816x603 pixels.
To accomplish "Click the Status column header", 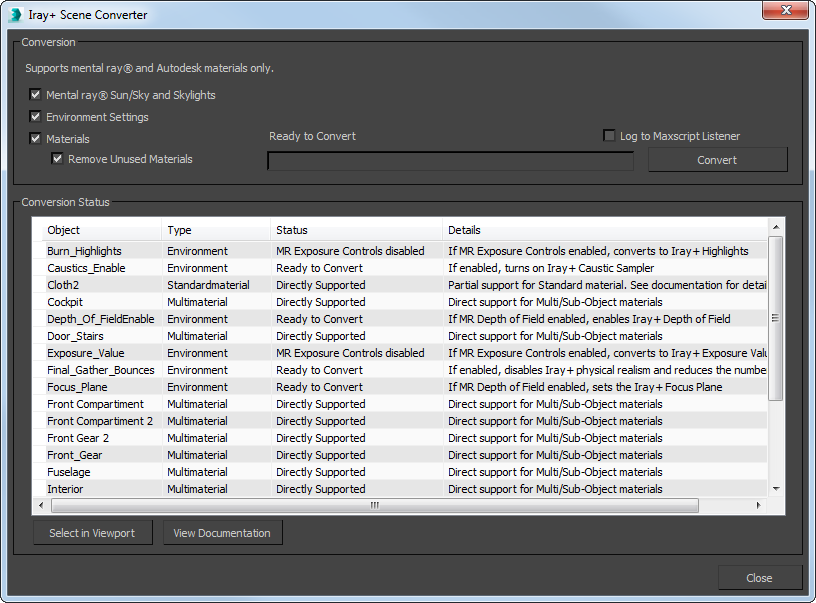I will pos(356,230).
